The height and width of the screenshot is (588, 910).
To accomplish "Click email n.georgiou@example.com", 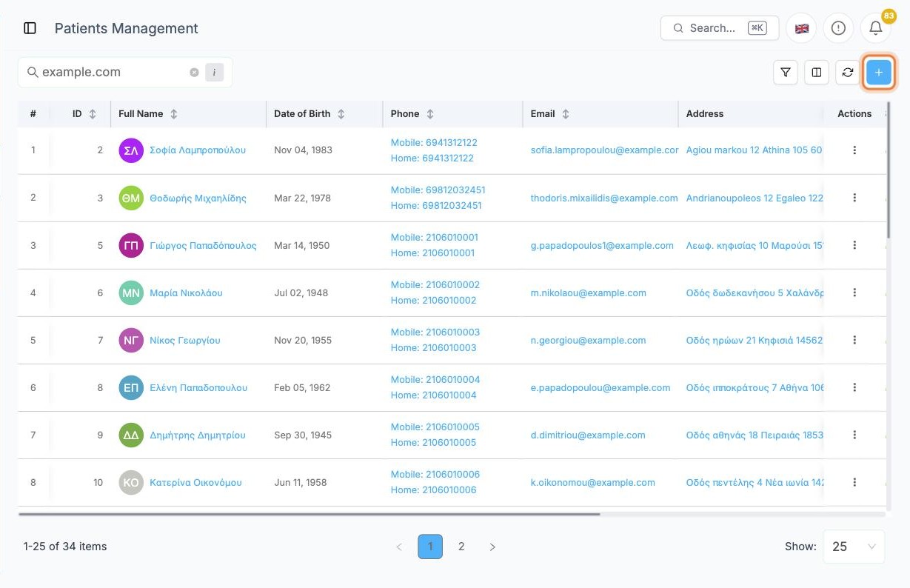I will [589, 340].
